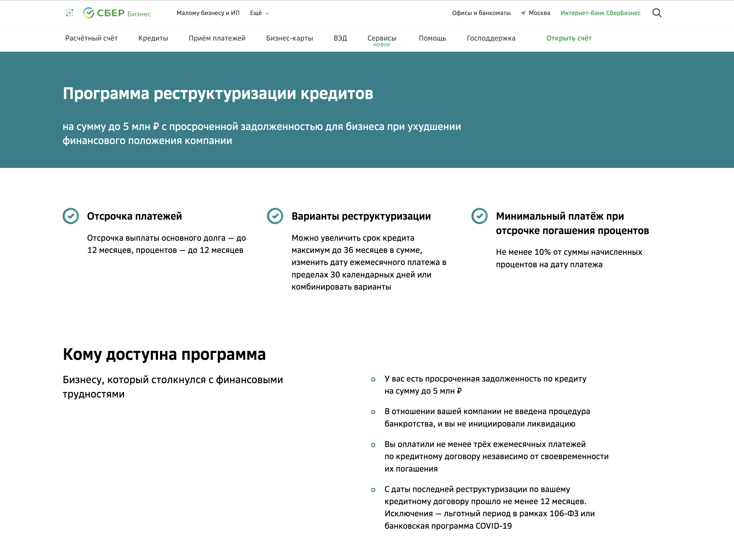Click the Sber logo checkmark icon
Screen dimensions: 734x560
(x=88, y=13)
